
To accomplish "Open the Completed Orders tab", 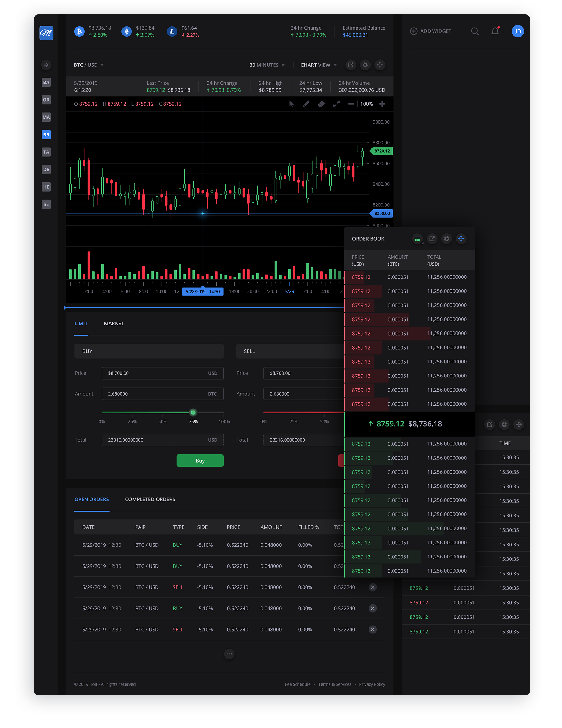I will pos(150,499).
